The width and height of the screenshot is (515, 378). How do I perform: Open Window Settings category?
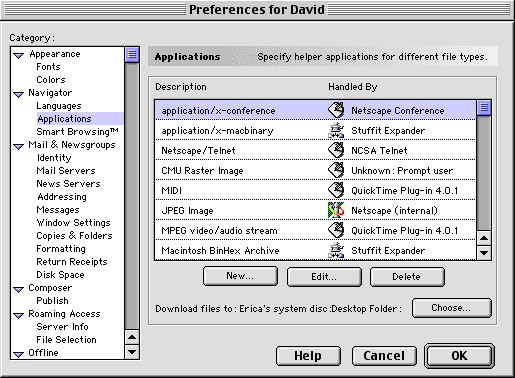click(x=73, y=223)
